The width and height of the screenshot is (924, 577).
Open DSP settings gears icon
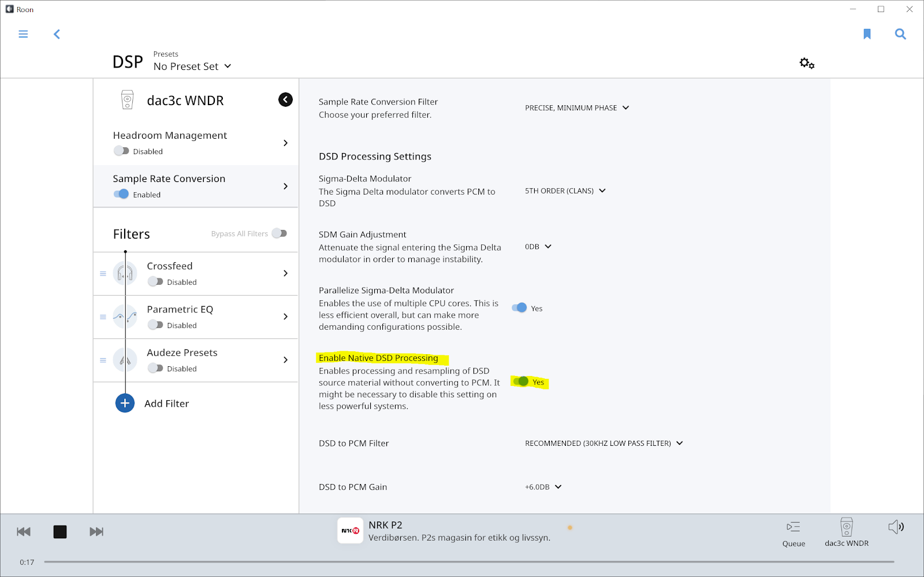point(807,63)
